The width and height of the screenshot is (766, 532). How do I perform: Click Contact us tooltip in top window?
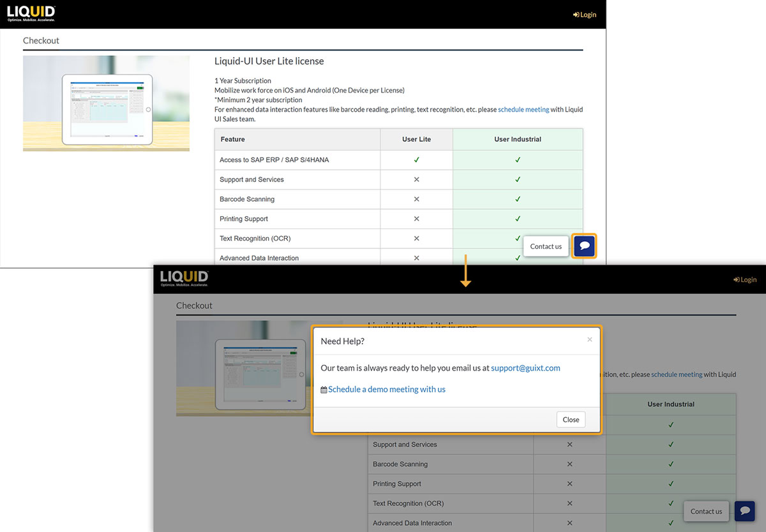click(546, 246)
